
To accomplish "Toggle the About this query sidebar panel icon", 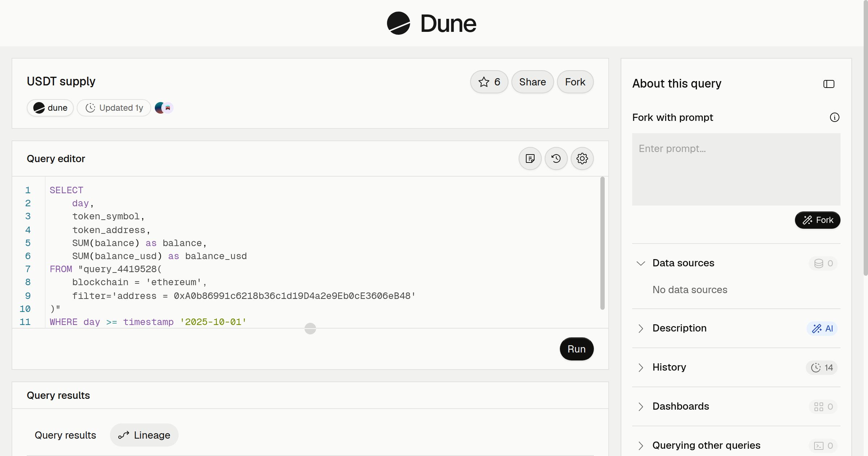I will (x=829, y=84).
